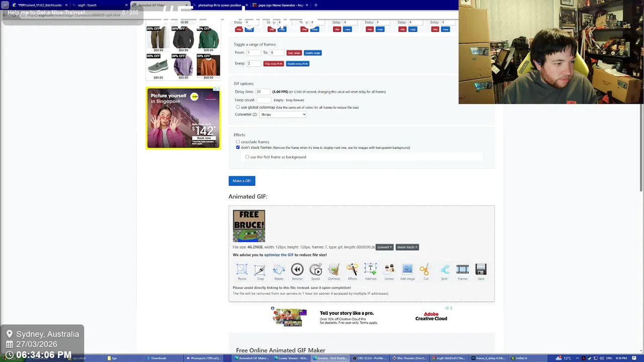
Task: Open the Effects tool
Action: tap(352, 272)
